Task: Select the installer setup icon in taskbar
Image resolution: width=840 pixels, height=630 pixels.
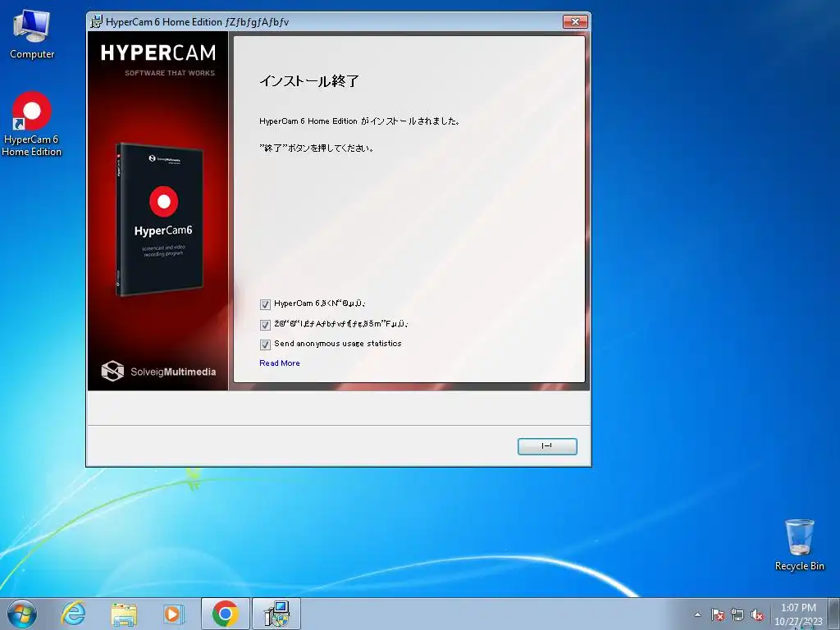Action: (276, 614)
